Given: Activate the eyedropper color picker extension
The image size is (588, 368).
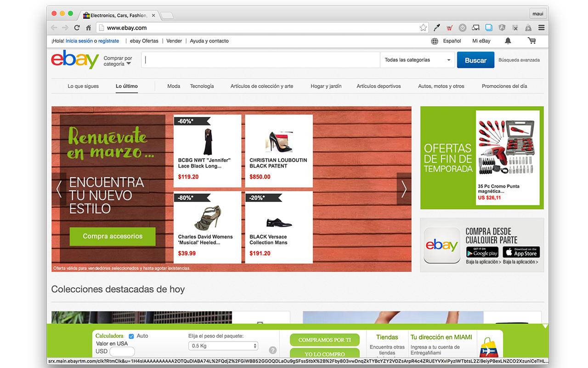Looking at the screenshot, I should pyautogui.click(x=436, y=28).
